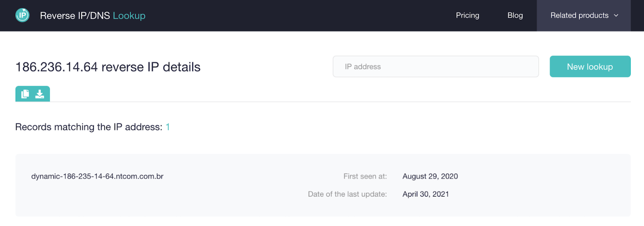
Task: Select the dynamic-186-235-14-64.ntcom.com.br hostname
Action: [x=98, y=176]
